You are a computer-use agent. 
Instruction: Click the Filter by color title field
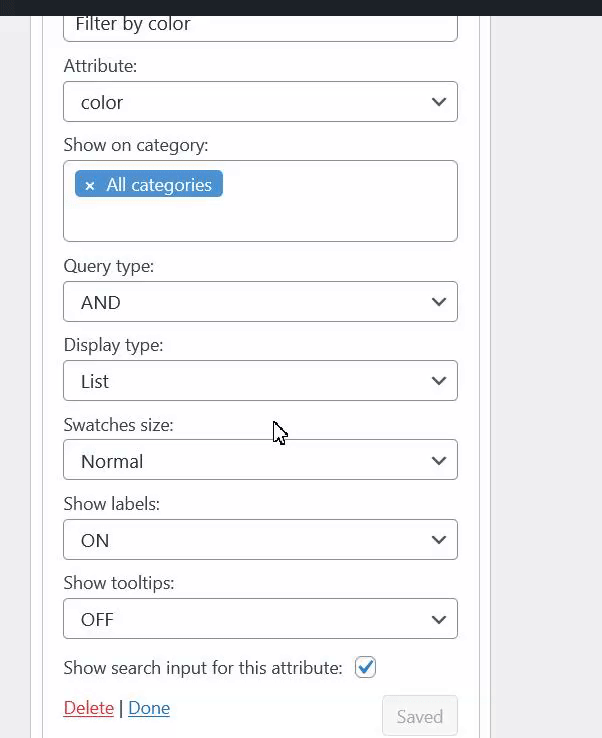tap(260, 25)
